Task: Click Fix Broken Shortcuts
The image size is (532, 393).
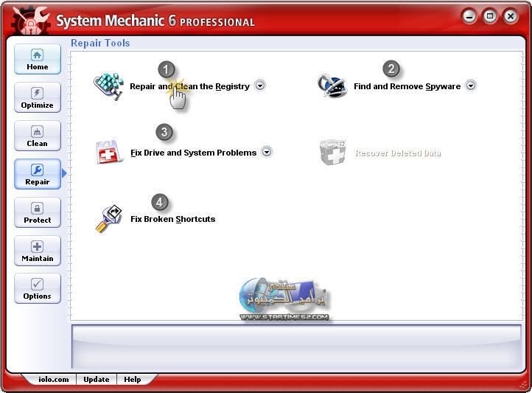Action: pos(172,219)
